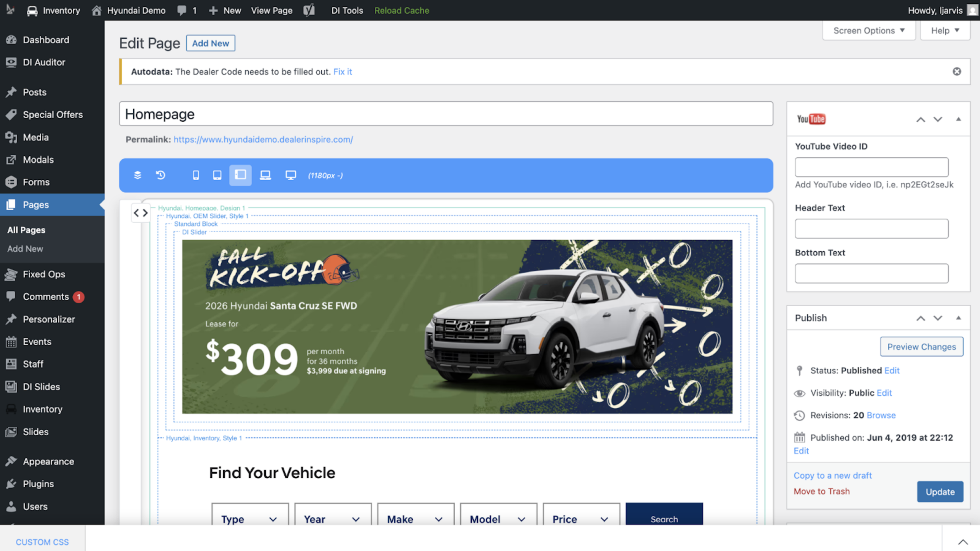Switch to mobile phone preview icon
The width and height of the screenshot is (980, 551).
point(196,175)
